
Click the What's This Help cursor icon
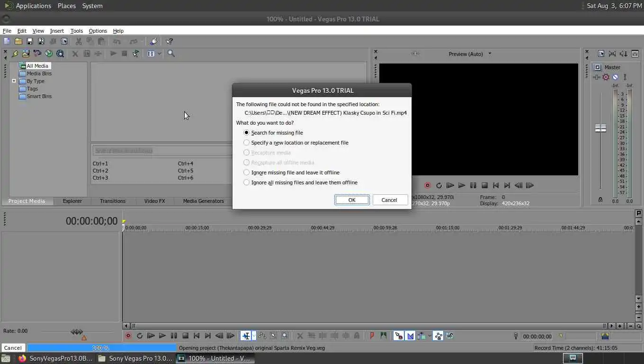[x=169, y=42]
